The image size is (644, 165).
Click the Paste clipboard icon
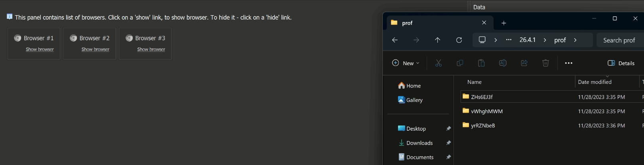tap(481, 63)
